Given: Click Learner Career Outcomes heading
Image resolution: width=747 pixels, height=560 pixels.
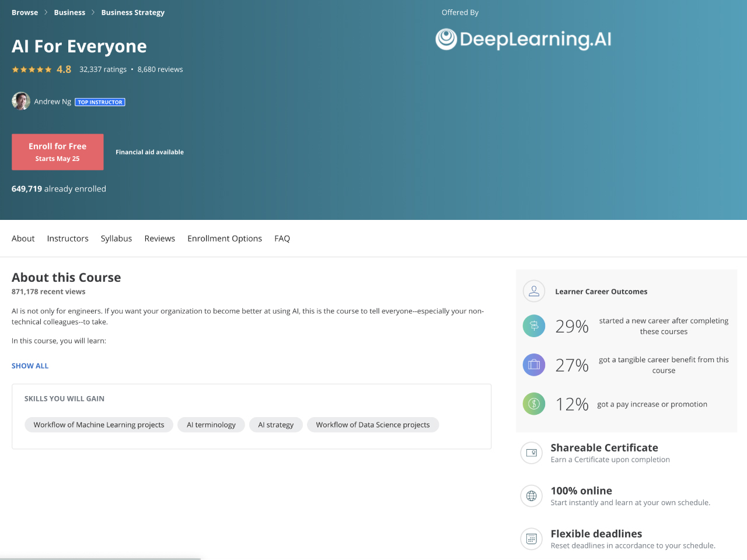Looking at the screenshot, I should tap(601, 292).
